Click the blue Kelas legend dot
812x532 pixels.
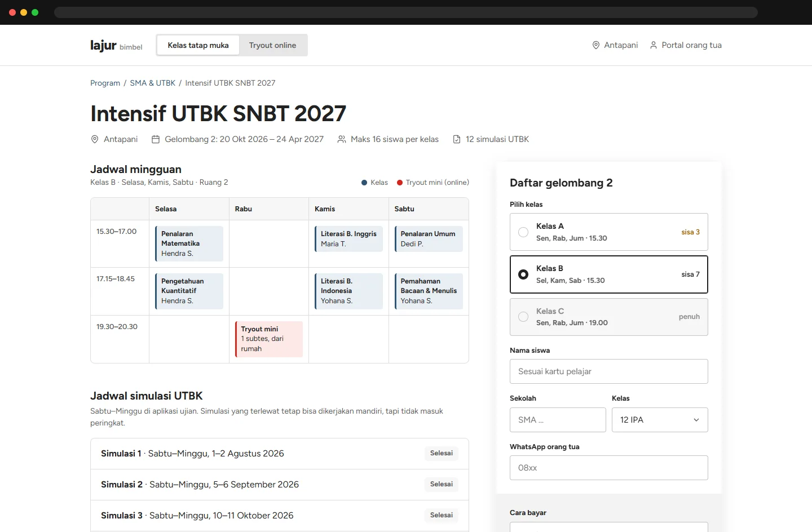(x=364, y=183)
